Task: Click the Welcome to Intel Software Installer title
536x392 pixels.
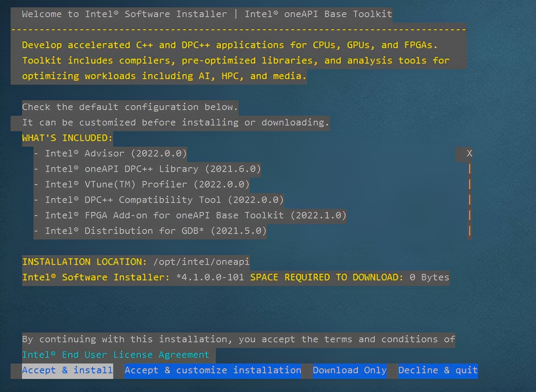Action: (x=207, y=14)
